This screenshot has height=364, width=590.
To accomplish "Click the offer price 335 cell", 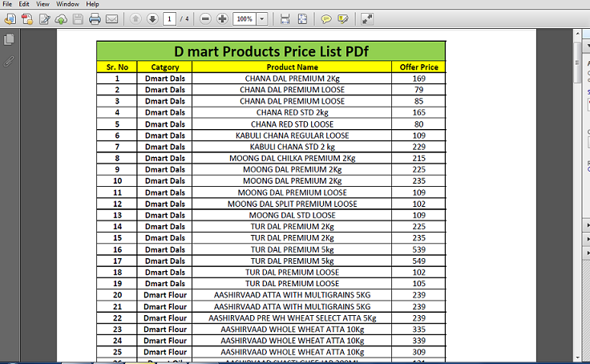I will (418, 330).
